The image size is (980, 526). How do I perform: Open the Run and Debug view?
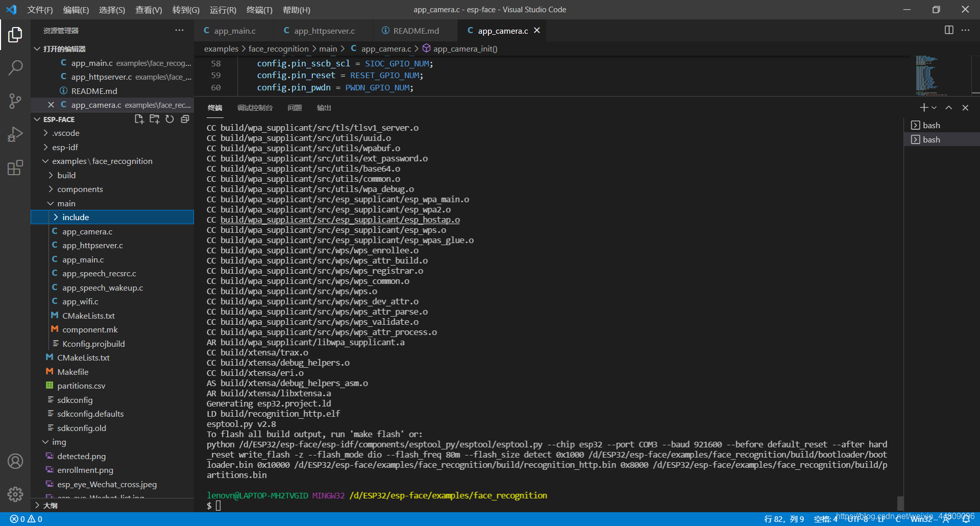pos(15,134)
